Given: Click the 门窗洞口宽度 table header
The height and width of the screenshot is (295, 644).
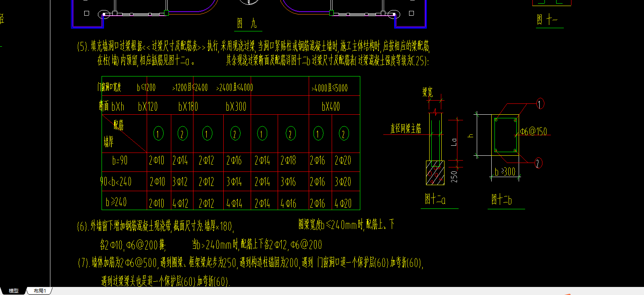Looking at the screenshot, I should point(109,87).
